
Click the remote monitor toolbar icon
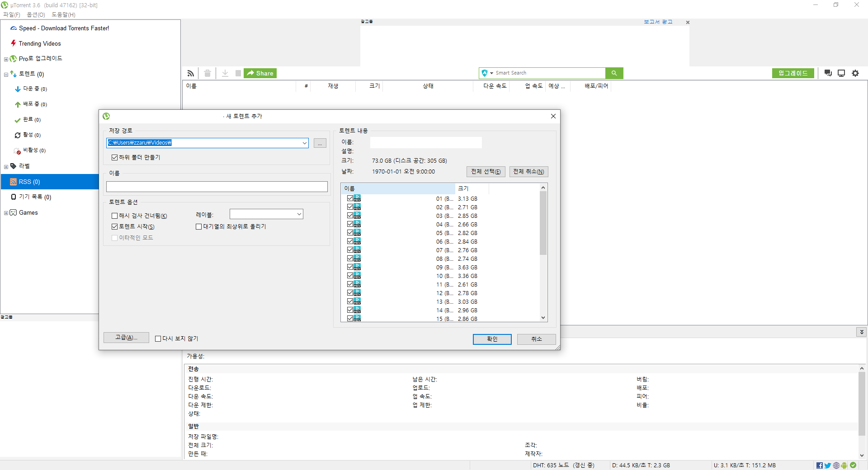pos(841,73)
